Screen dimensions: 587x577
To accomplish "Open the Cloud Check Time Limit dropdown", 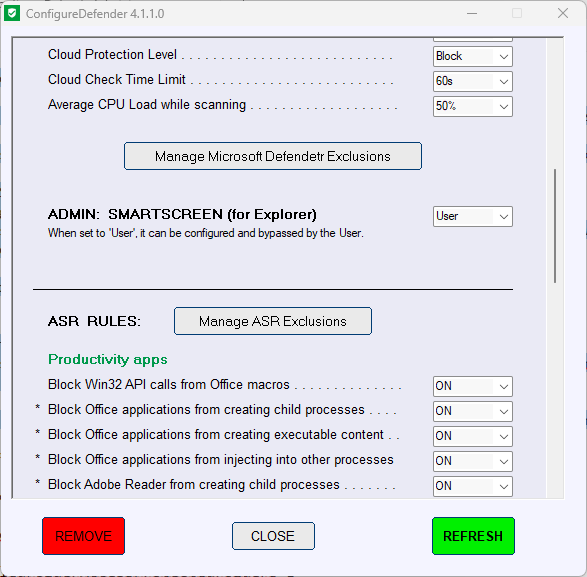I will (473, 81).
